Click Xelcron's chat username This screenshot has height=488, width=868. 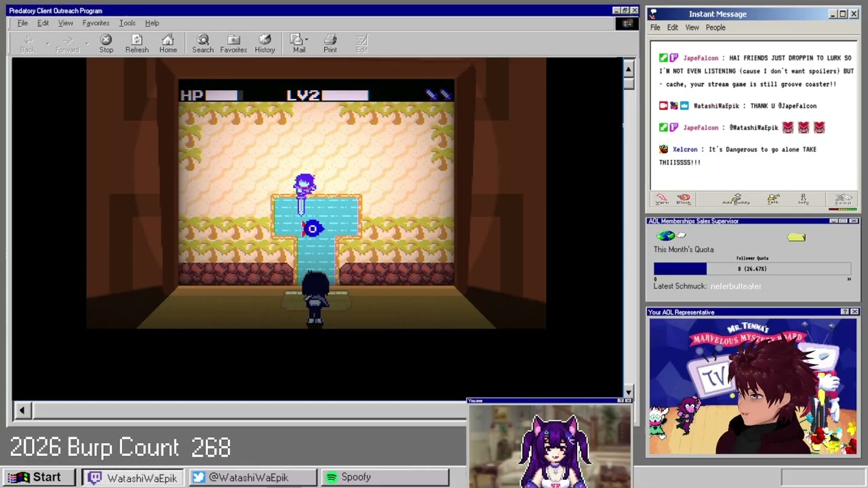pos(685,149)
